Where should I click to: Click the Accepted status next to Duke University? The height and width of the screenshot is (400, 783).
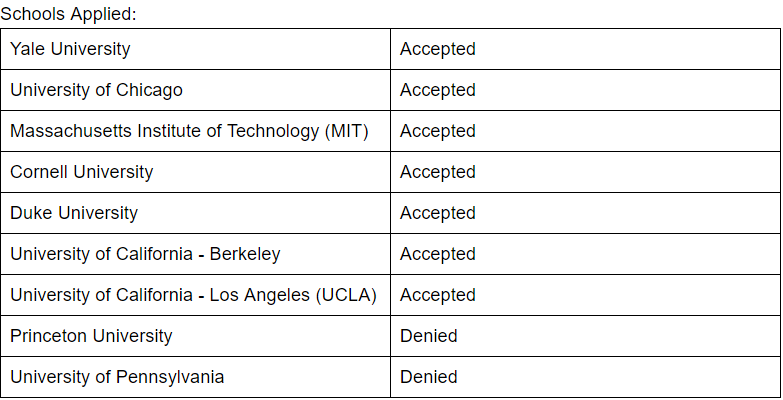pyautogui.click(x=438, y=213)
